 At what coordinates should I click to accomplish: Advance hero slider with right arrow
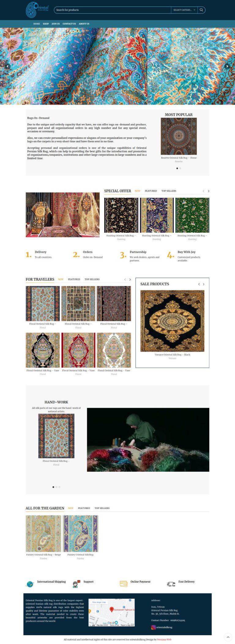tap(227, 66)
